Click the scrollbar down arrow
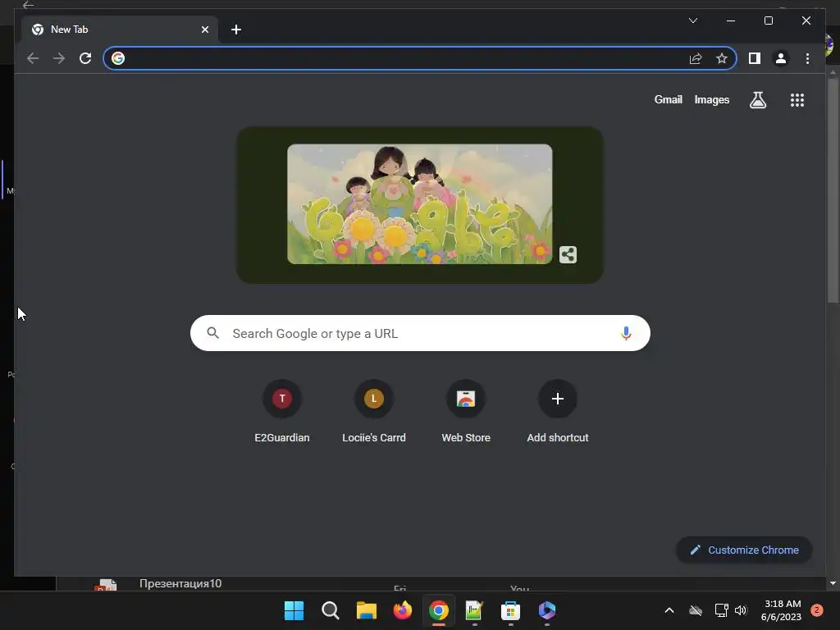The image size is (840, 630). pos(833,583)
